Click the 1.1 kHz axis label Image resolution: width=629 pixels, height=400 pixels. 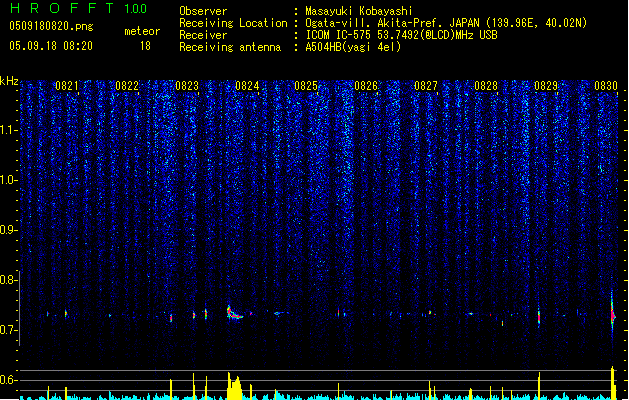(x=9, y=130)
